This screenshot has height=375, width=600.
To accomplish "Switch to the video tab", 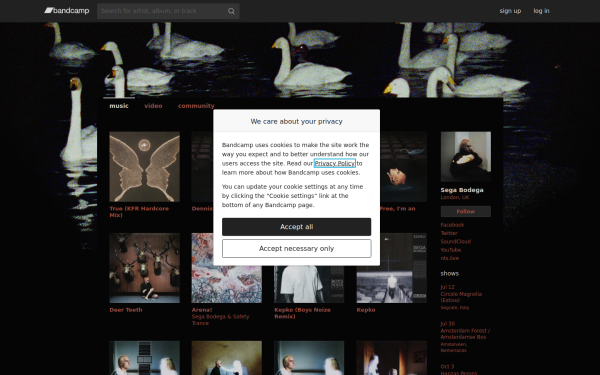I will point(153,106).
